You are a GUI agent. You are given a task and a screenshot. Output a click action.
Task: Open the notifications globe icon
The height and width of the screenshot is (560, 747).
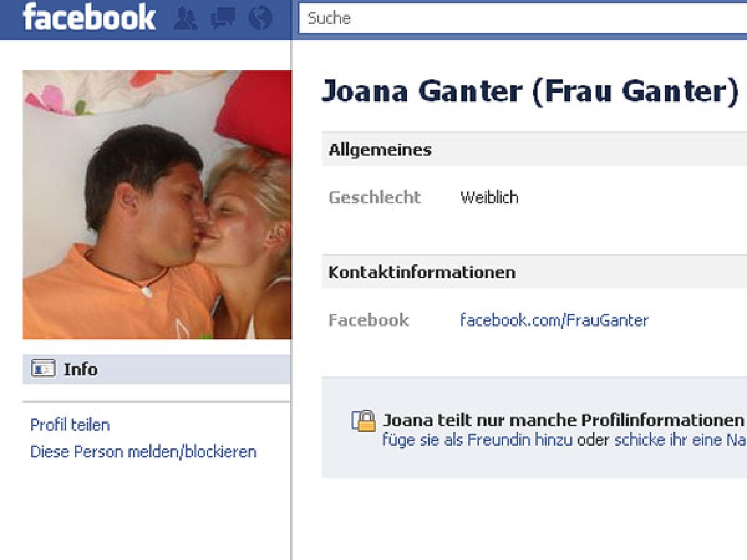point(260,18)
